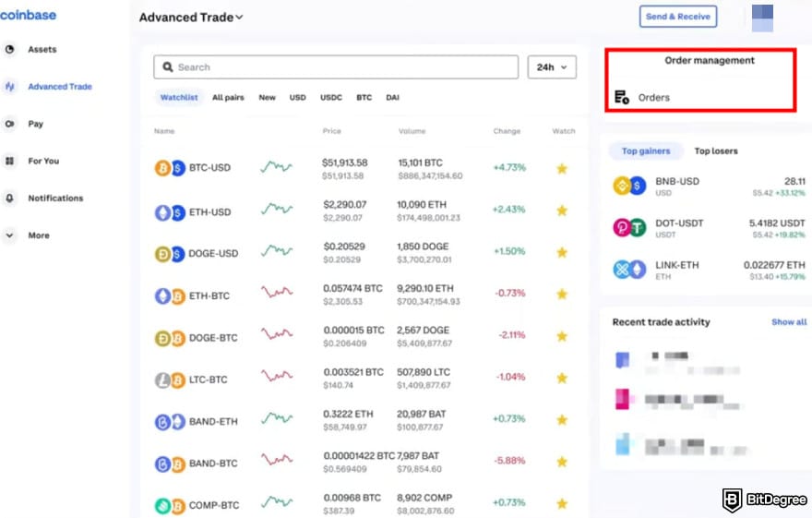The image size is (812, 518).
Task: Open the BTC-USD sparkline chart
Action: point(277,167)
